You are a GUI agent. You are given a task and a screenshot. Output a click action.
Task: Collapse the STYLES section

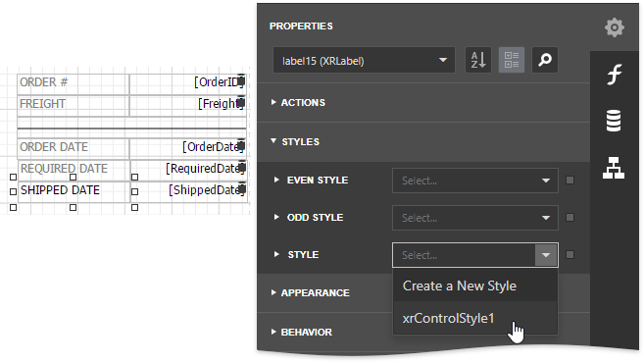pyautogui.click(x=273, y=141)
